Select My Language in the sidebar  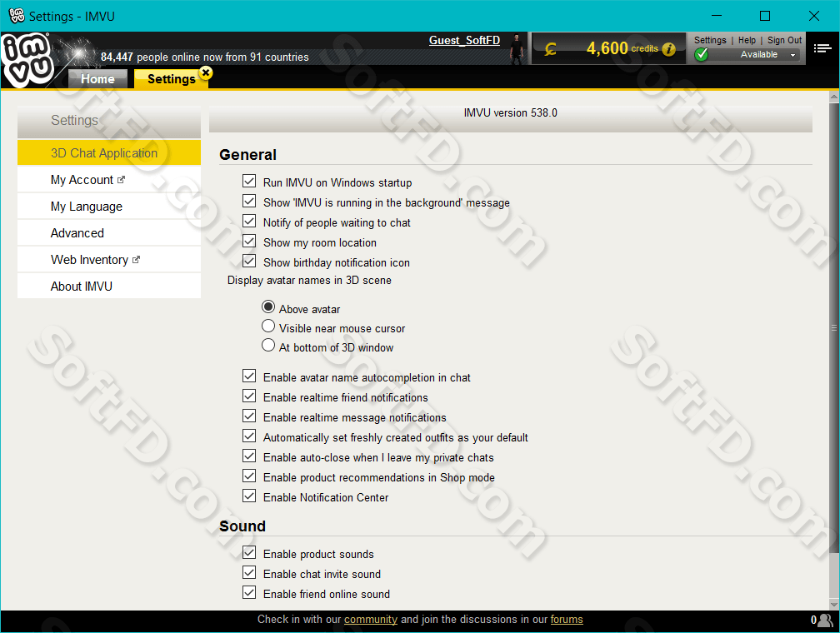pyautogui.click(x=109, y=207)
